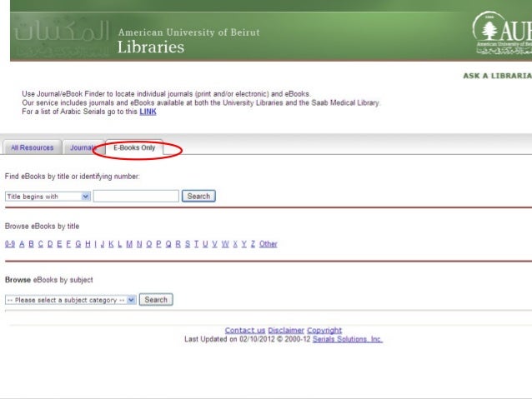Browse eBooks by letter K
532x399 pixels.
click(x=111, y=244)
